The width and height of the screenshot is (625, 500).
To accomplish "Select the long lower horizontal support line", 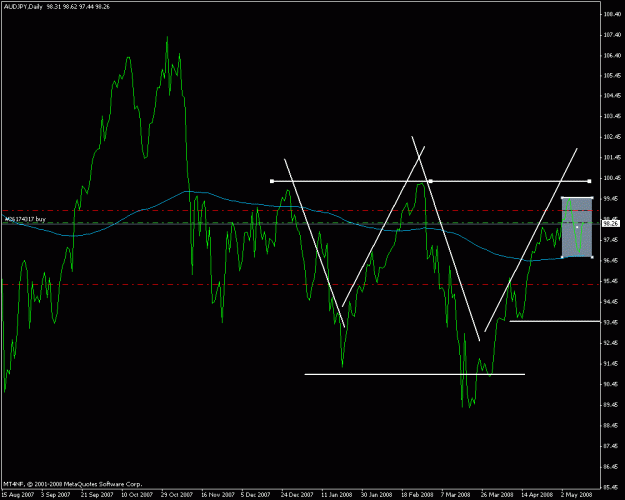I will 415,374.
